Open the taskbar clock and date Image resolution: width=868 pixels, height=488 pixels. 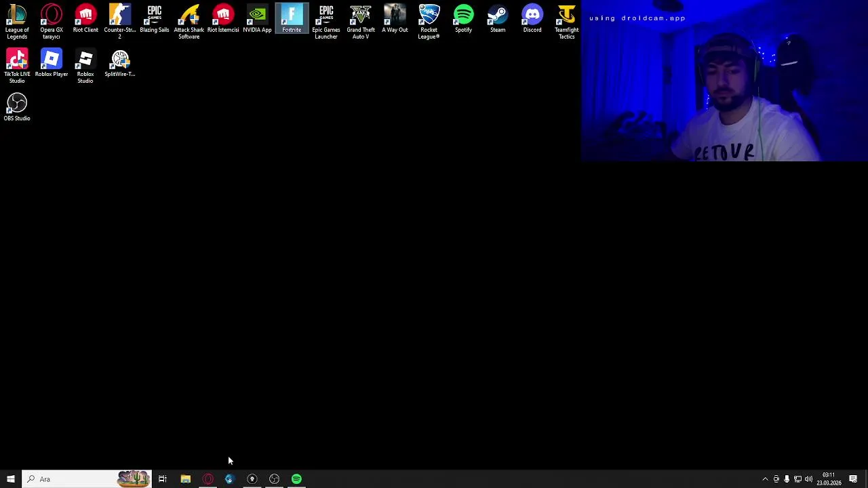pos(829,479)
